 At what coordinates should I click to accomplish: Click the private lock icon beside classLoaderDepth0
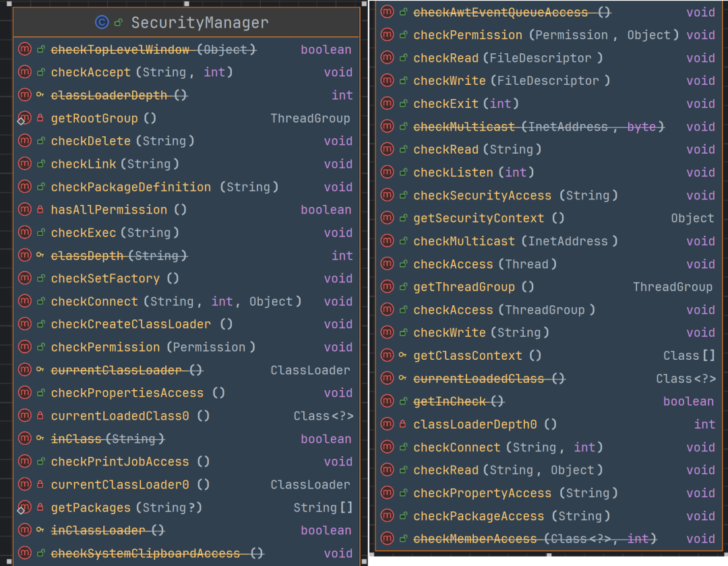point(402,425)
